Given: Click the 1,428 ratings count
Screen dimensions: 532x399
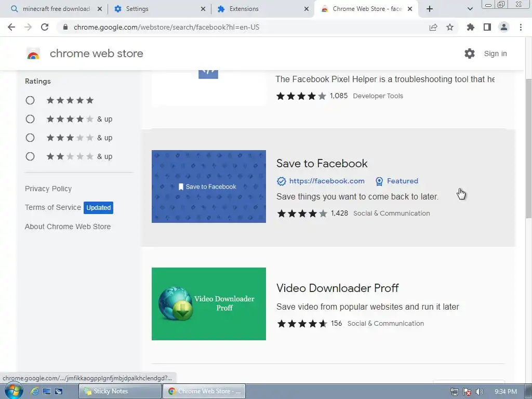Looking at the screenshot, I should pyautogui.click(x=340, y=214).
